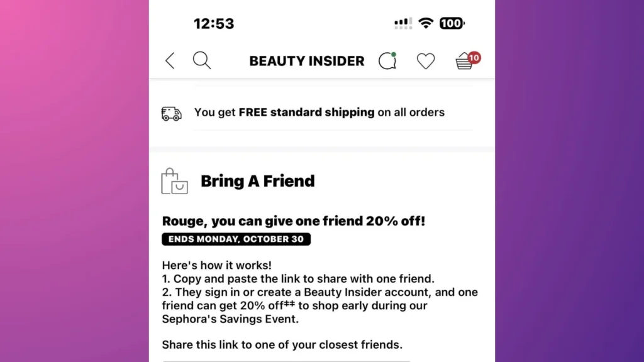644x362 pixels.
Task: Tap the FREE standard shipping banner
Action: (319, 112)
